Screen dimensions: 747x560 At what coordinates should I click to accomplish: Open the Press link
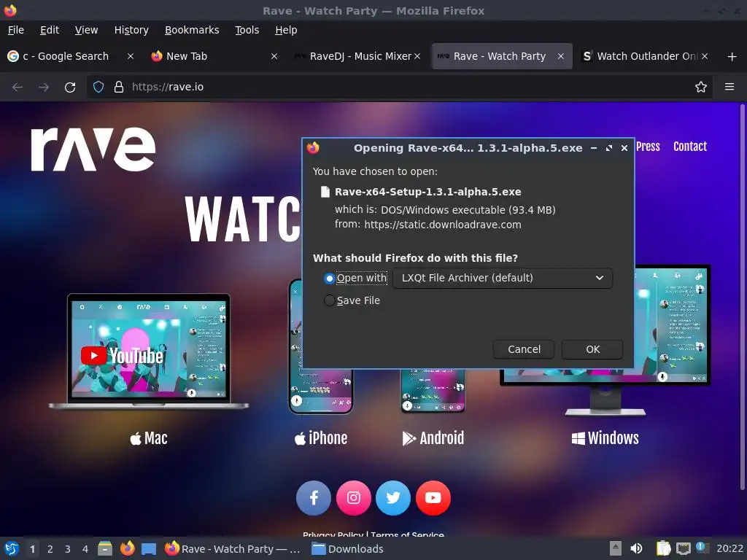click(648, 147)
